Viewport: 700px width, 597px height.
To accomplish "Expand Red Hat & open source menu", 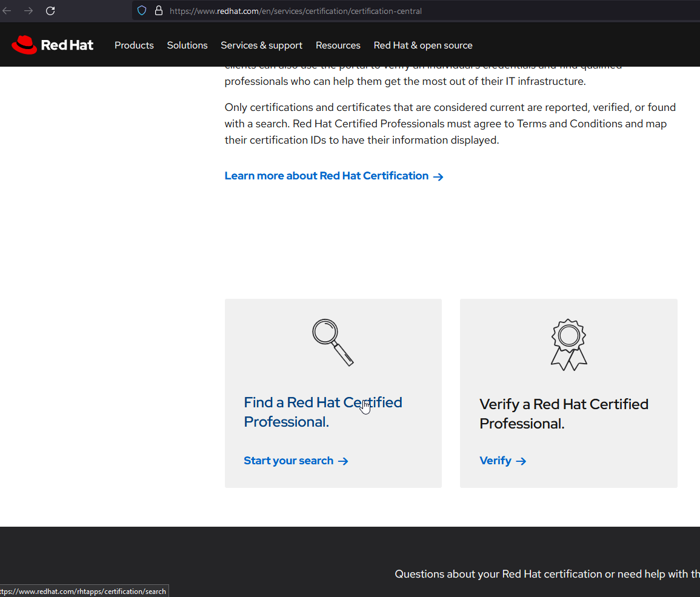I will tap(423, 45).
